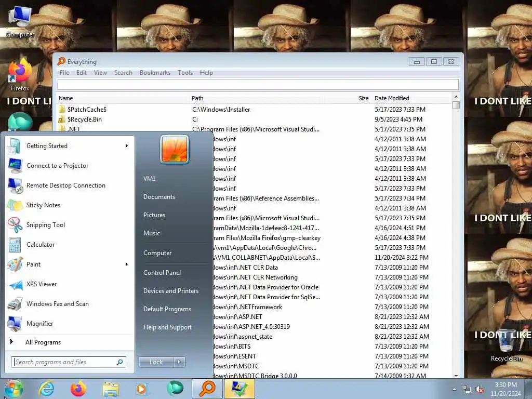Click the Lock button
This screenshot has width=532, height=399.
point(156,362)
